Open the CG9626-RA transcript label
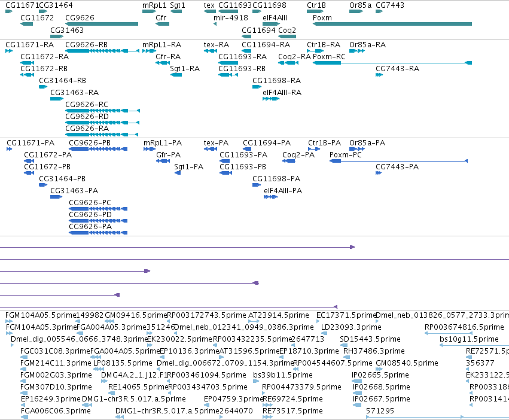Screen dimensions: 509x420 [x=87, y=128]
